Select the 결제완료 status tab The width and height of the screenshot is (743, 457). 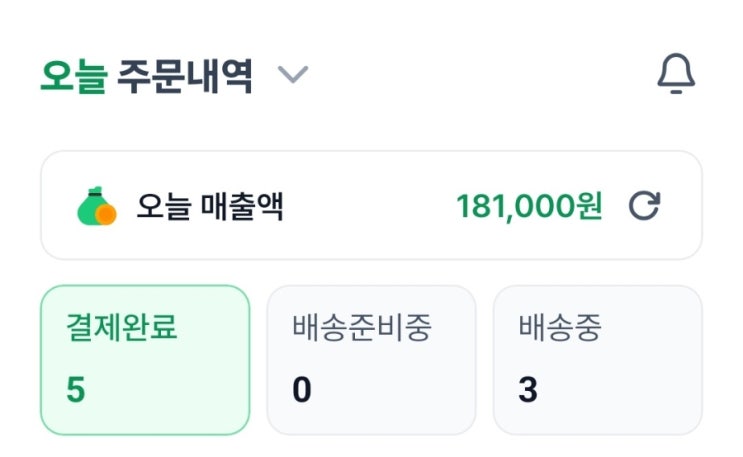point(145,360)
